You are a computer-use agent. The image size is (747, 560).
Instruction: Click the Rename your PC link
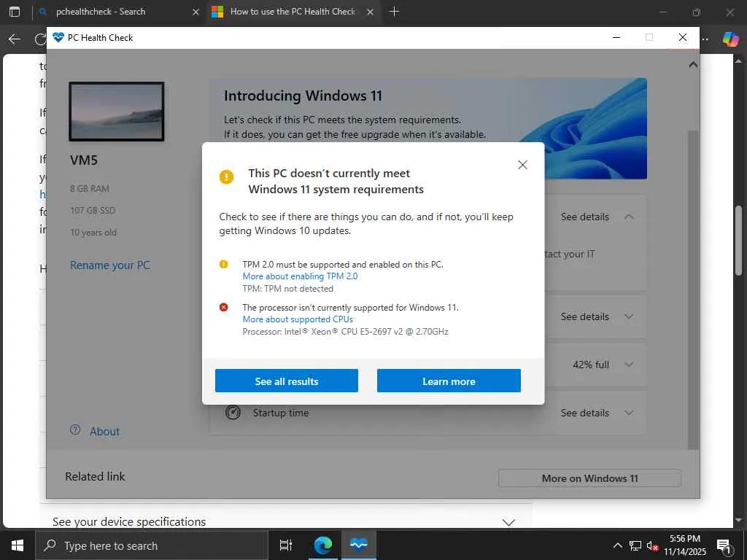pyautogui.click(x=110, y=265)
